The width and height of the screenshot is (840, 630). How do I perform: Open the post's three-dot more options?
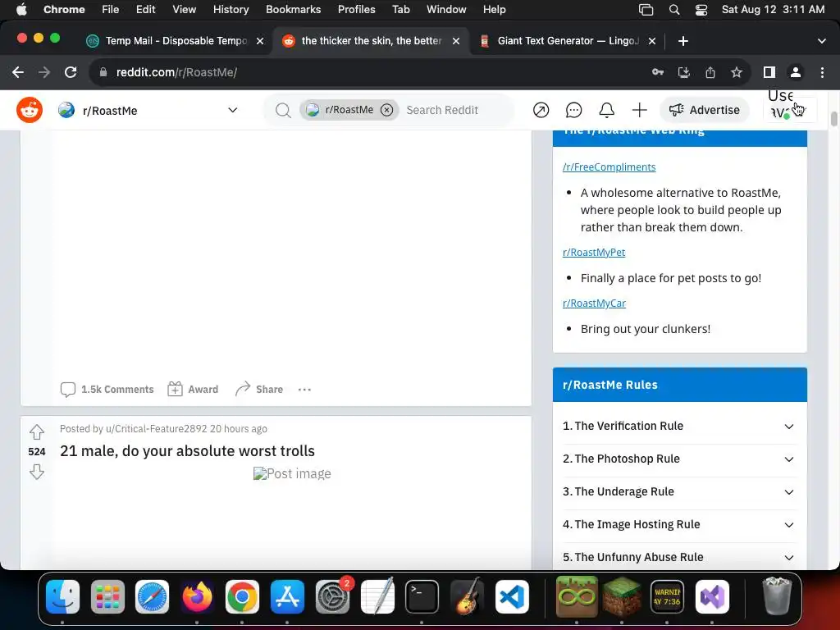304,390
